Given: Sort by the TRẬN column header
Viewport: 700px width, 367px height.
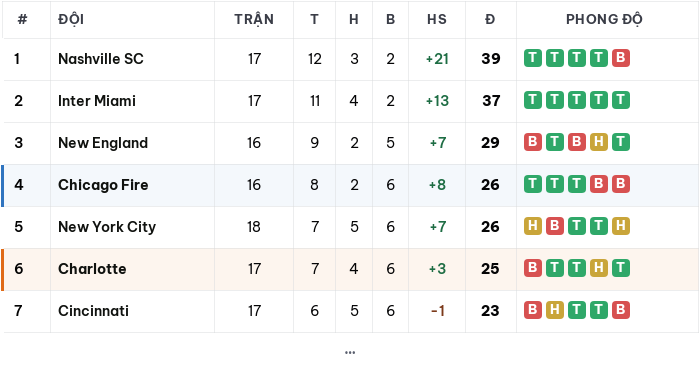Looking at the screenshot, I should 254,19.
